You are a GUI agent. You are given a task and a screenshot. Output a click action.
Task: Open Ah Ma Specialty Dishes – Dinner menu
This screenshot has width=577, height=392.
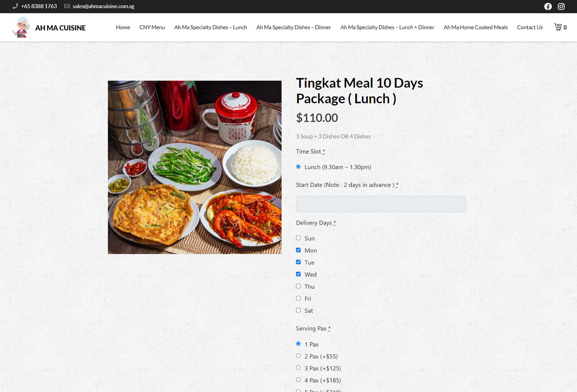(x=294, y=27)
